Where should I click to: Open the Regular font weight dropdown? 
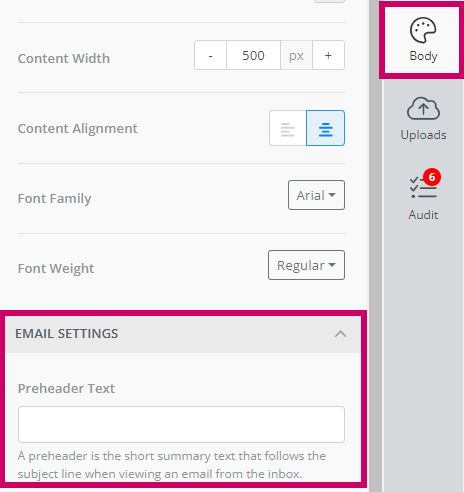[x=306, y=265]
